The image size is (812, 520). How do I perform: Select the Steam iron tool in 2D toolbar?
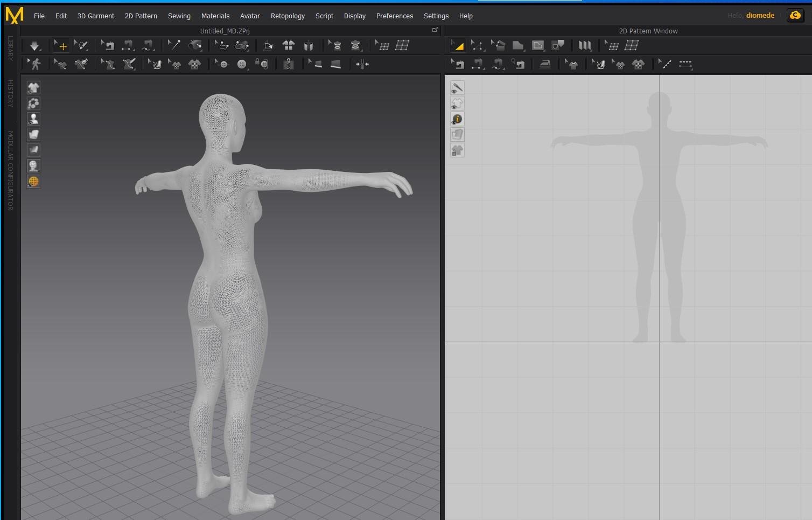pyautogui.click(x=545, y=65)
